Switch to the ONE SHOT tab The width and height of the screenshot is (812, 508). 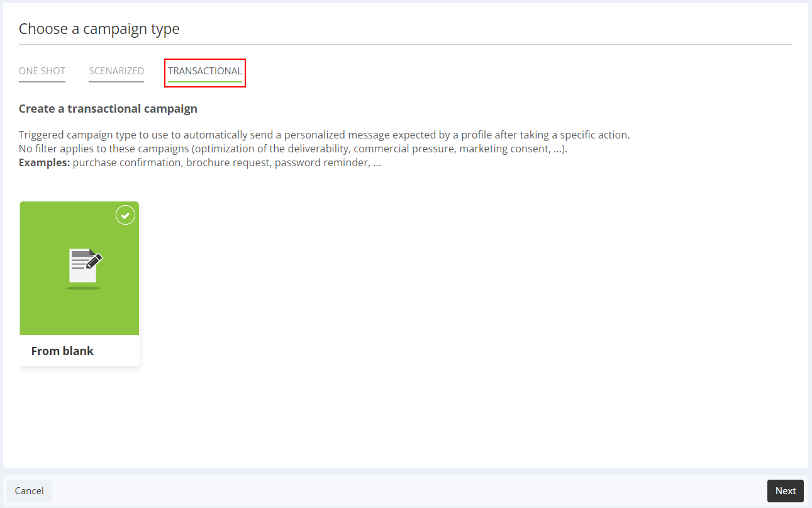pos(42,71)
